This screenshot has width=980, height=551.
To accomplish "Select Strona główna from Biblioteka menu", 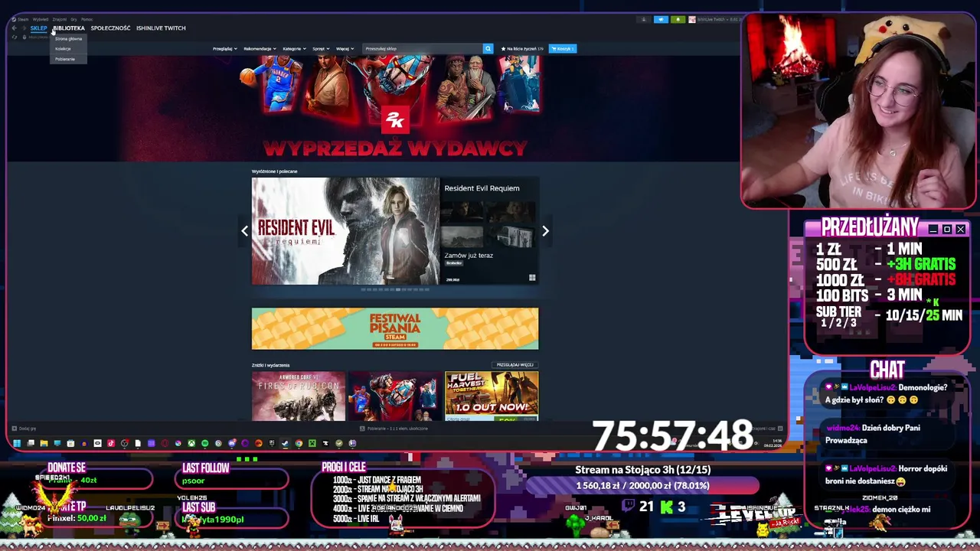I will click(x=68, y=39).
